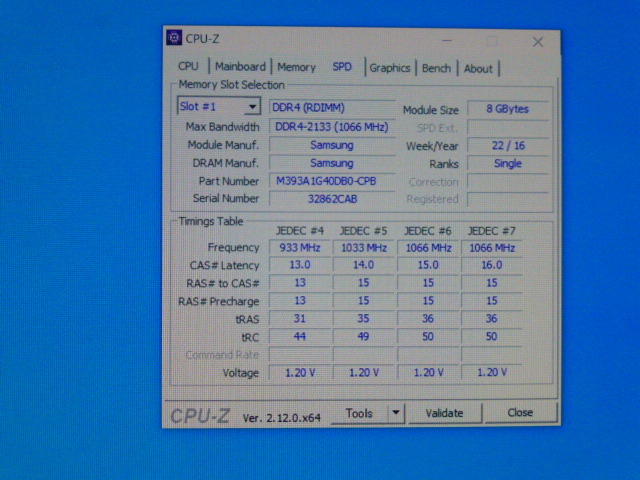This screenshot has height=480, width=640.
Task: Click the Single ranks value
Action: point(507,163)
